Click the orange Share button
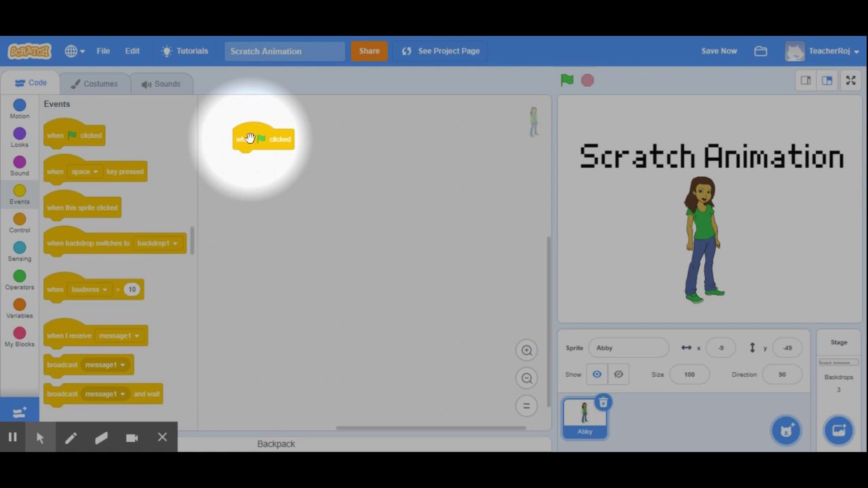This screenshot has width=868, height=488. click(x=369, y=51)
